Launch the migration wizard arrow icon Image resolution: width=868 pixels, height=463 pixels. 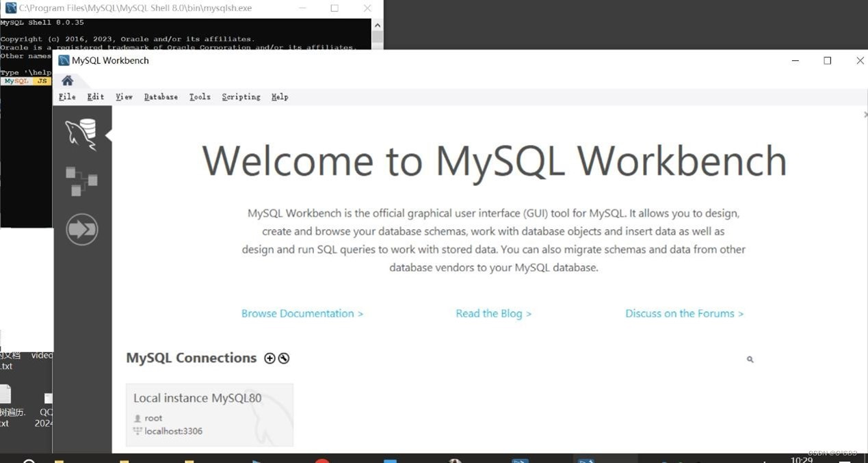[x=81, y=229]
